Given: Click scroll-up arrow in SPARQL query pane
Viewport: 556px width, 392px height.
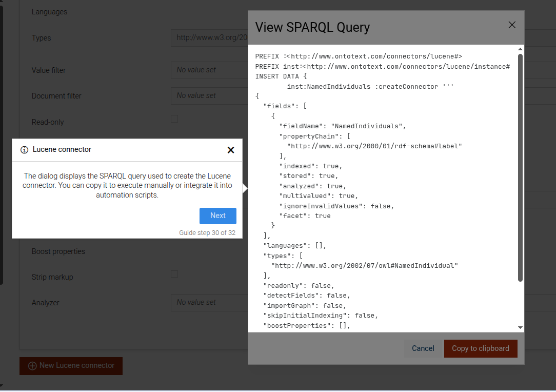Looking at the screenshot, I should pyautogui.click(x=520, y=50).
